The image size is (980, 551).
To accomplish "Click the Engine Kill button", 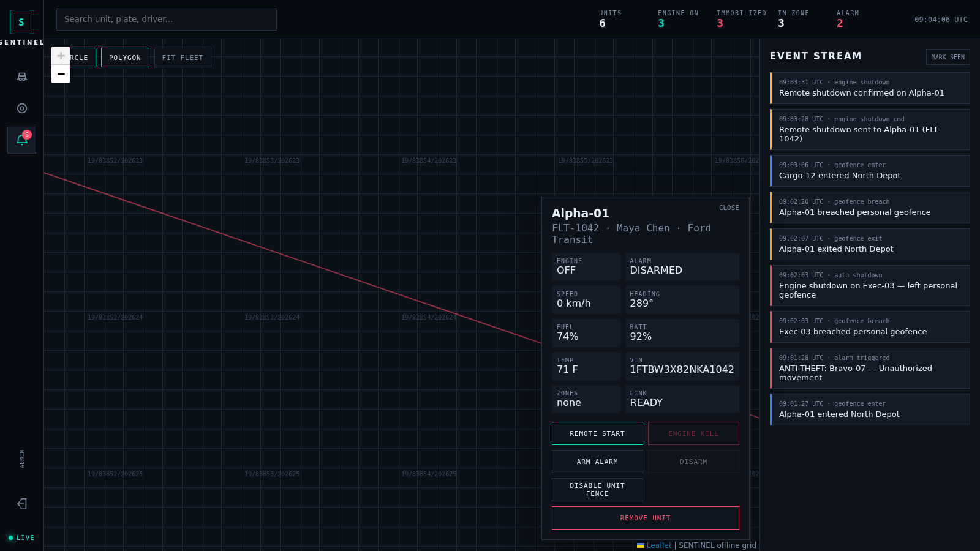I will [x=693, y=433].
